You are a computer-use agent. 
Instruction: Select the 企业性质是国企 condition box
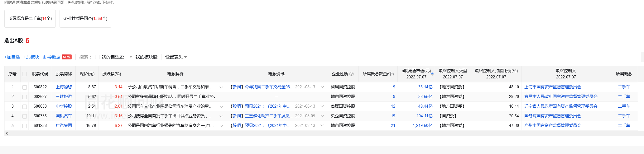[x=85, y=19]
